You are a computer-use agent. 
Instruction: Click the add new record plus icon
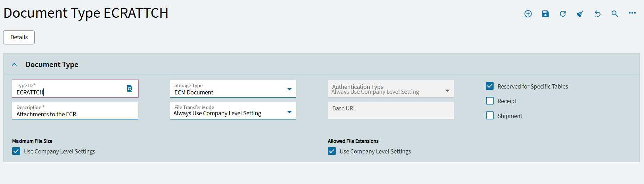click(528, 14)
